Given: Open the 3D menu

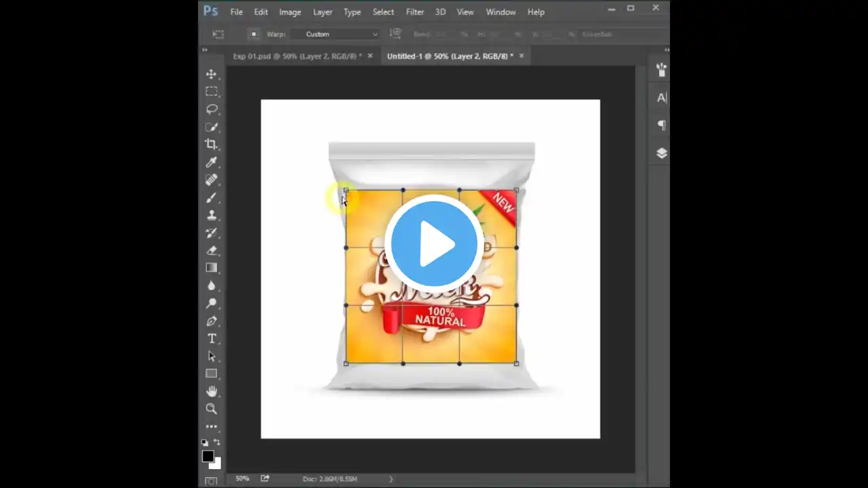Looking at the screenshot, I should [441, 12].
